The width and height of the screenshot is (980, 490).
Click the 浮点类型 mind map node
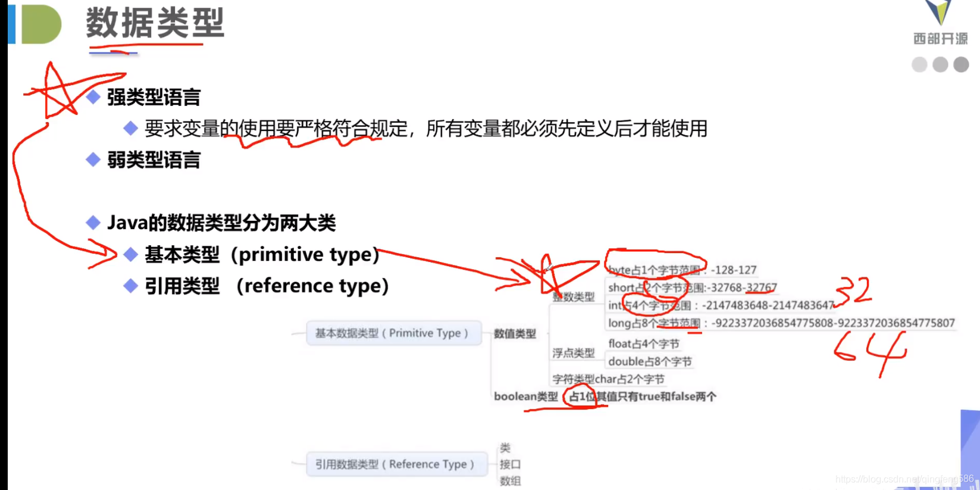(574, 353)
